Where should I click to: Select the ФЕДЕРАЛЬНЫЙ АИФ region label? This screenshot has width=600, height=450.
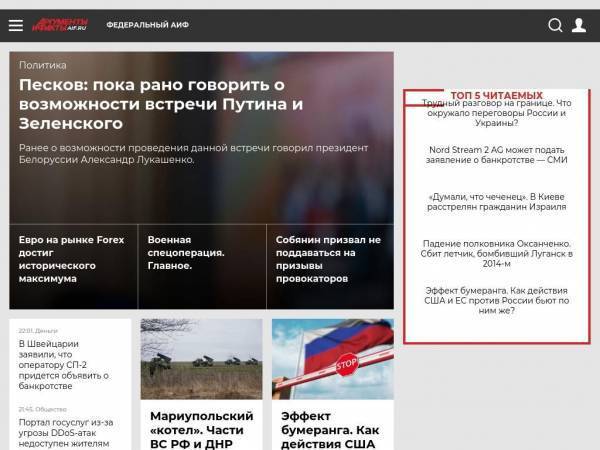(148, 25)
